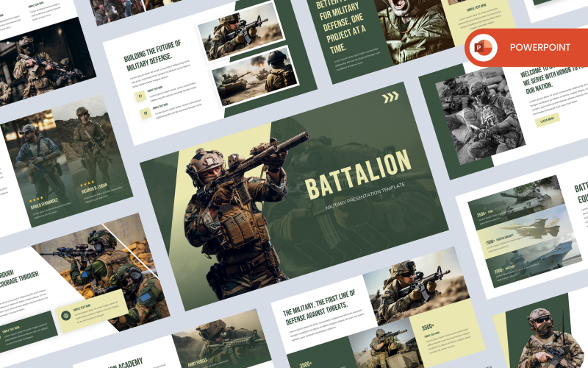Click the round globe icon in the yellow box

pos(66,315)
